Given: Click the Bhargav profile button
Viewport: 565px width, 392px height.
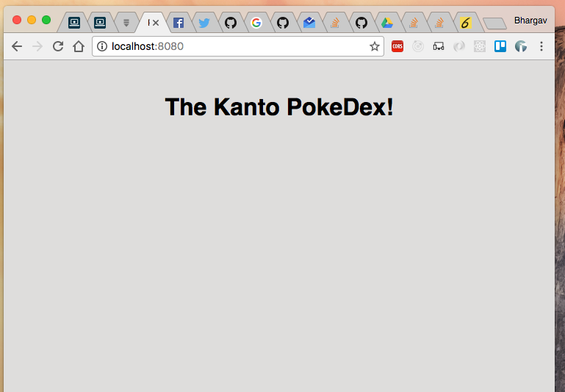Looking at the screenshot, I should tap(530, 21).
